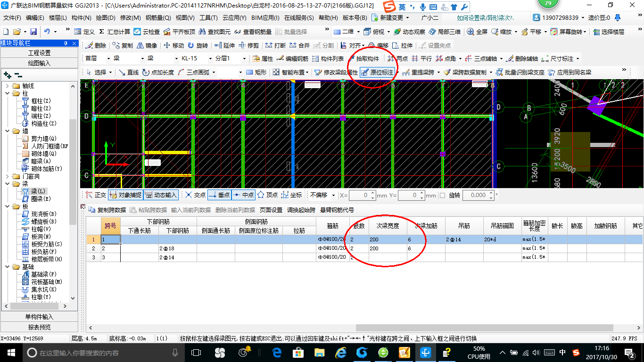644x362 pixels.
Task: Toggle 对象捕捉 object snap
Action: click(125, 195)
